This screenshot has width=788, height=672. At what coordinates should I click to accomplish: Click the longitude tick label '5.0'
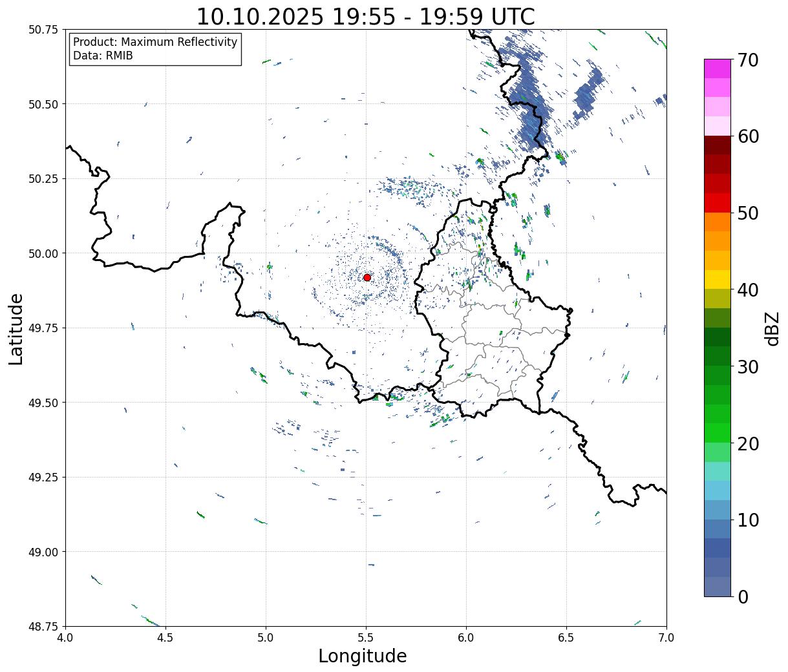266,638
